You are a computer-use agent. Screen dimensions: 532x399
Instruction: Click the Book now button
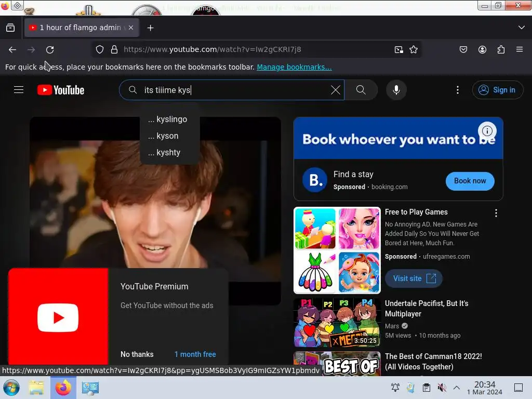click(470, 181)
